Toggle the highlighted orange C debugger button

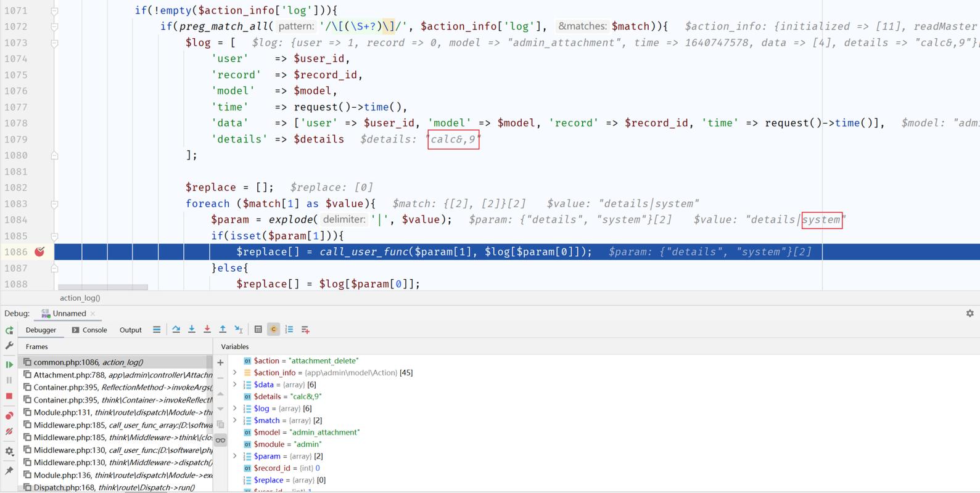[x=274, y=330]
